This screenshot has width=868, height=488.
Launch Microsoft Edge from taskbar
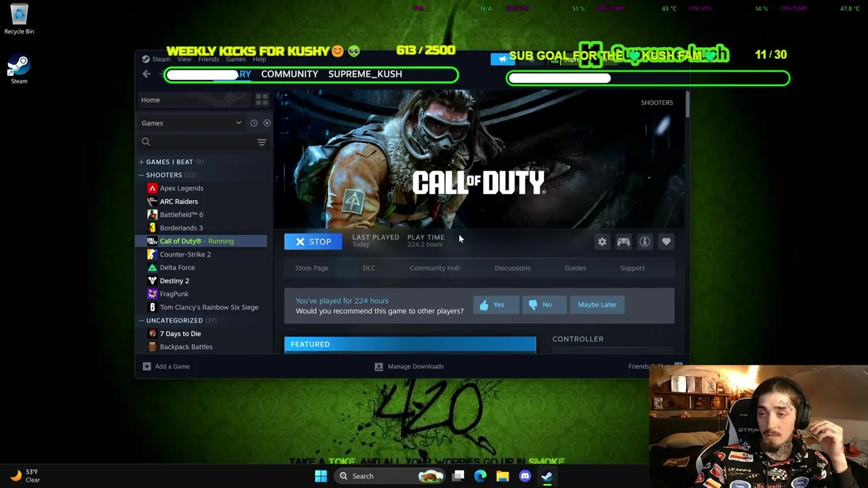coord(480,476)
